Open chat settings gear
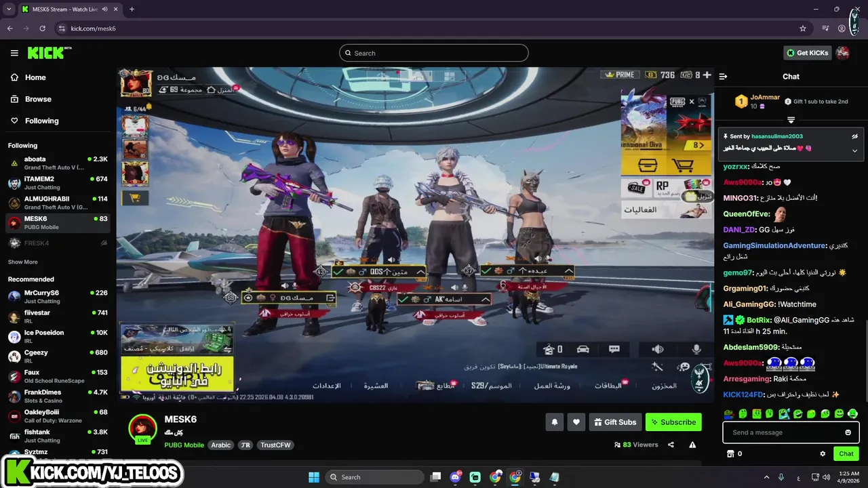The image size is (868, 488). point(823,453)
